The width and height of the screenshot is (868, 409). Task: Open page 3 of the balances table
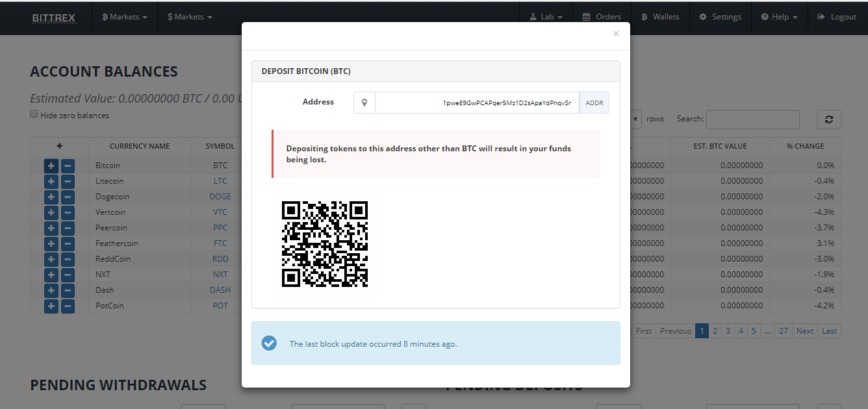(x=728, y=331)
